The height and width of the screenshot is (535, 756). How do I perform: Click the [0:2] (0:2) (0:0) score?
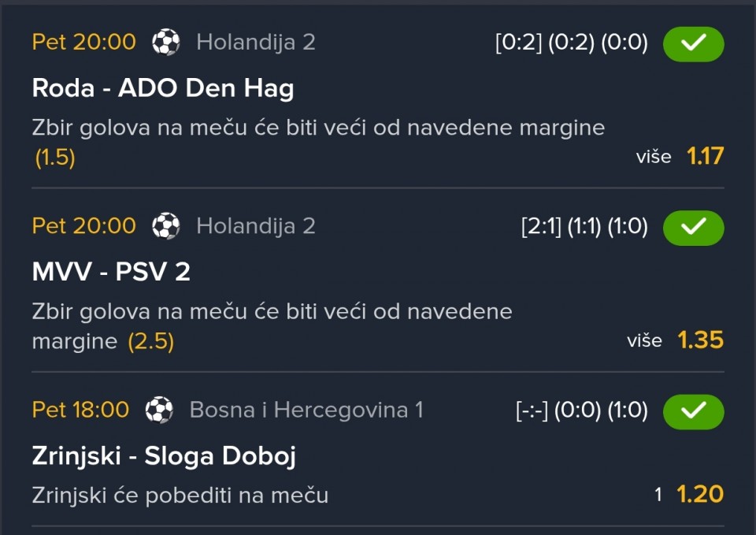click(572, 43)
